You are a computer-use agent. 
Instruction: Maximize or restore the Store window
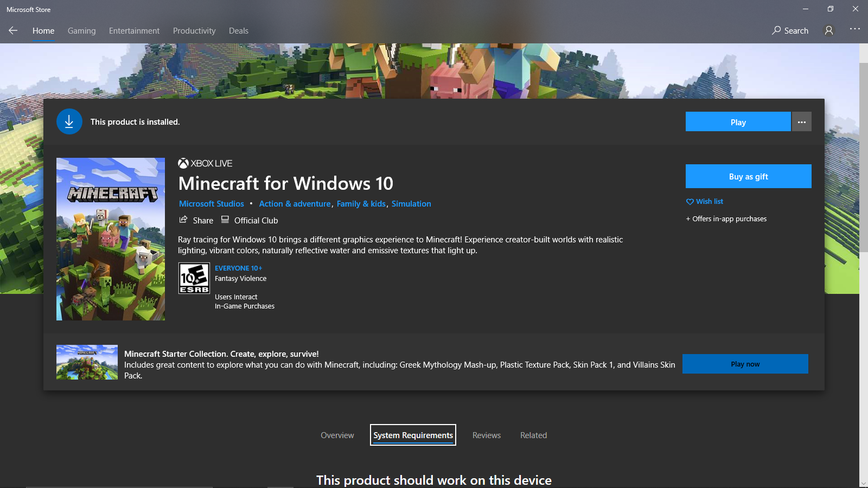[831, 9]
